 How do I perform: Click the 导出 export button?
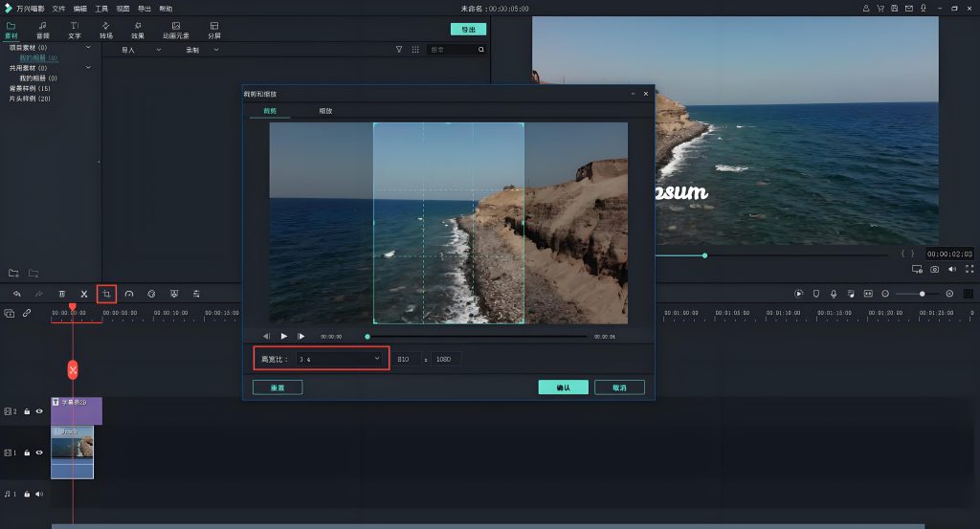point(468,30)
